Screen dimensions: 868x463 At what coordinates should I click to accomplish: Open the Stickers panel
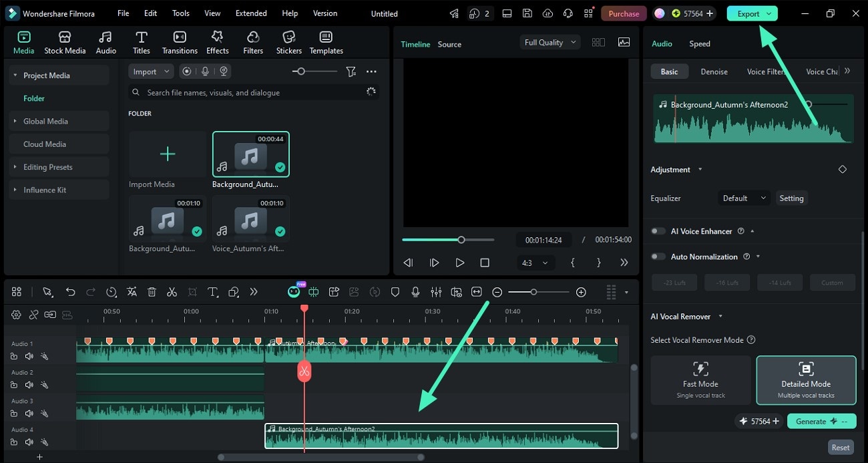[289, 43]
